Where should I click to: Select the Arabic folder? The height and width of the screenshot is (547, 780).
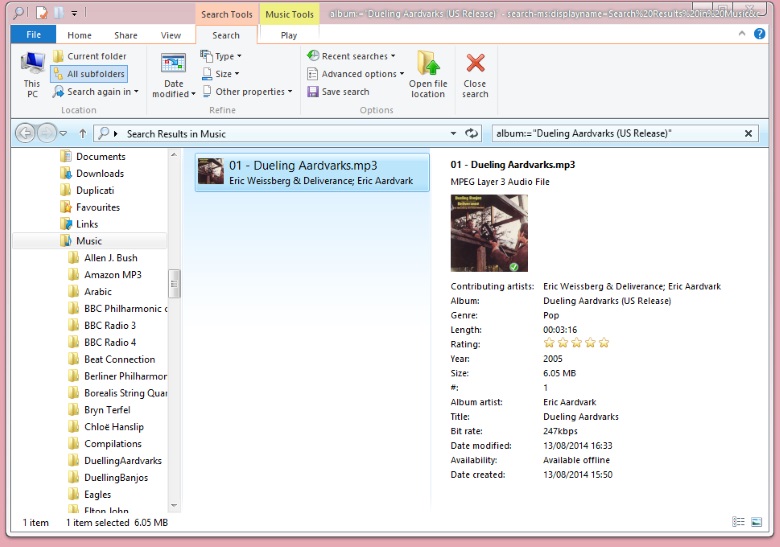click(90, 292)
